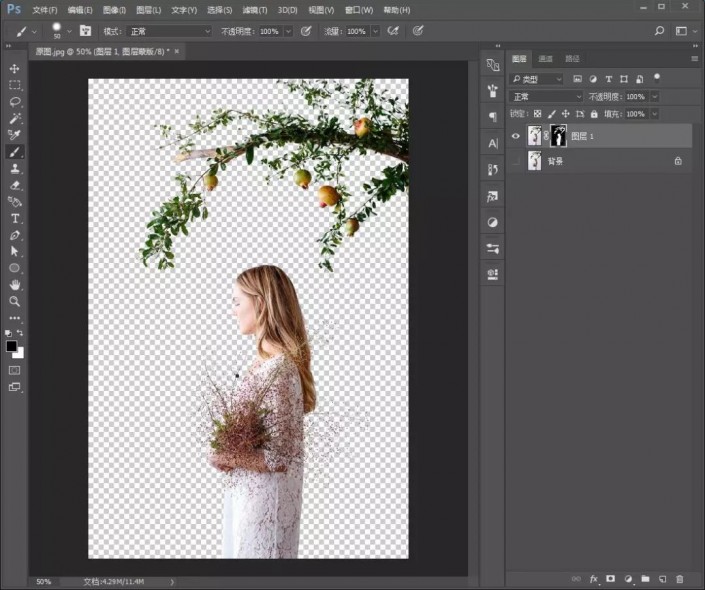705x590 pixels.
Task: Select the Move tool
Action: pyautogui.click(x=15, y=68)
